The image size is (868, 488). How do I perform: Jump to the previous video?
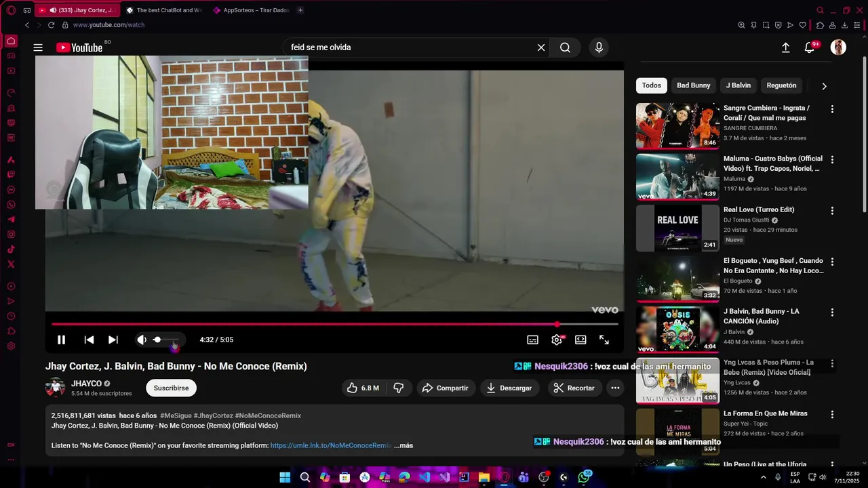coord(89,340)
